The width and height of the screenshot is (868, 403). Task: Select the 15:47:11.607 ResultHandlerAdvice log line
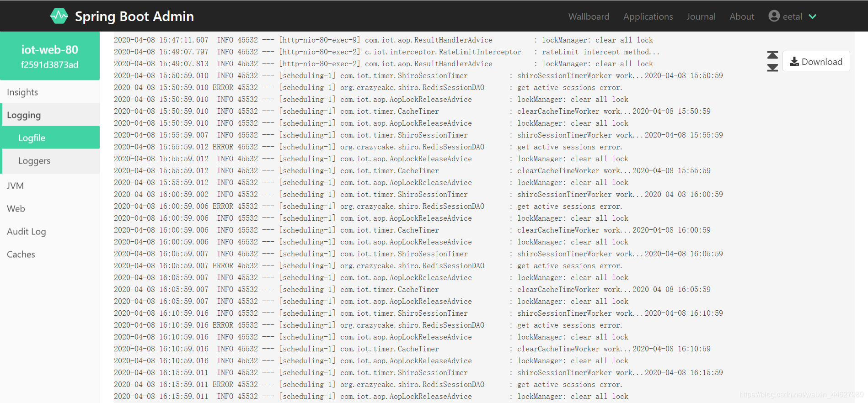tap(383, 40)
